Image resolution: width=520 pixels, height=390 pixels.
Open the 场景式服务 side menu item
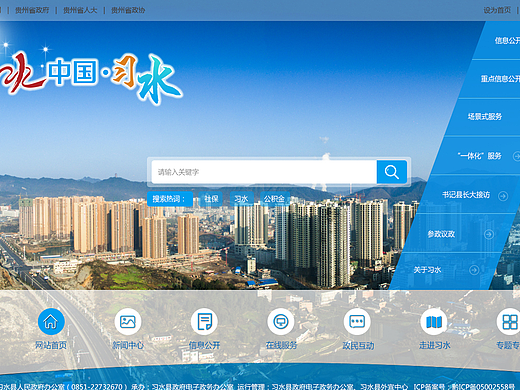(x=485, y=117)
